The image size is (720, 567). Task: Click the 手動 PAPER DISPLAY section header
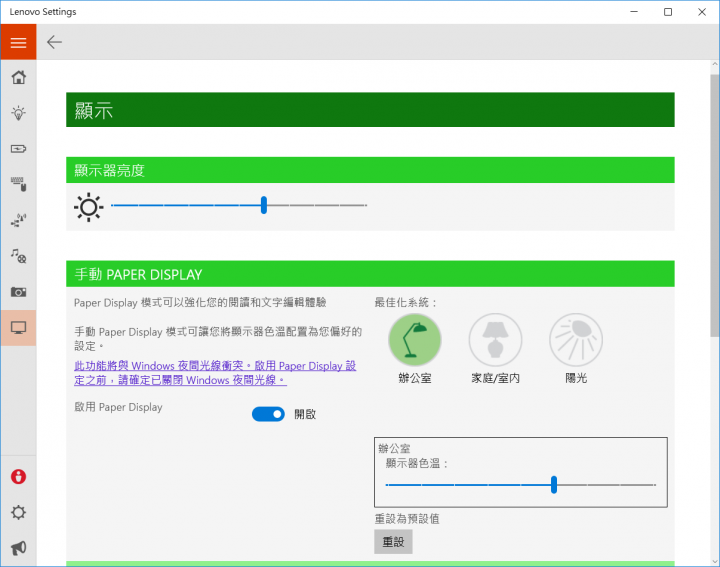[370, 274]
